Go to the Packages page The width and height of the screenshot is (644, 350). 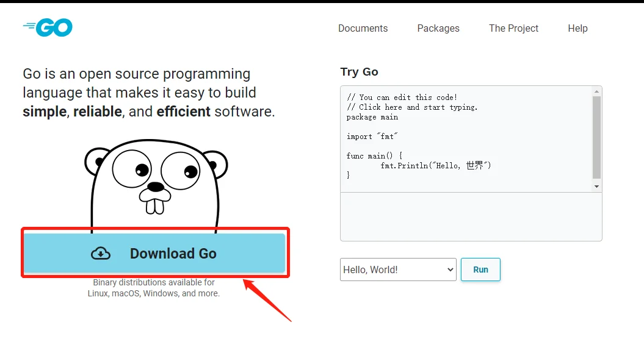point(438,28)
